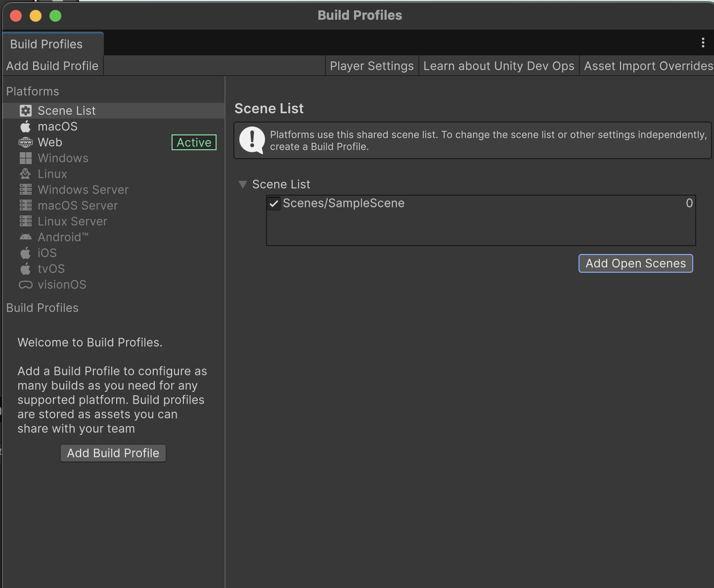The image size is (714, 588).
Task: Click the macOS Apple logo icon
Action: tap(26, 126)
